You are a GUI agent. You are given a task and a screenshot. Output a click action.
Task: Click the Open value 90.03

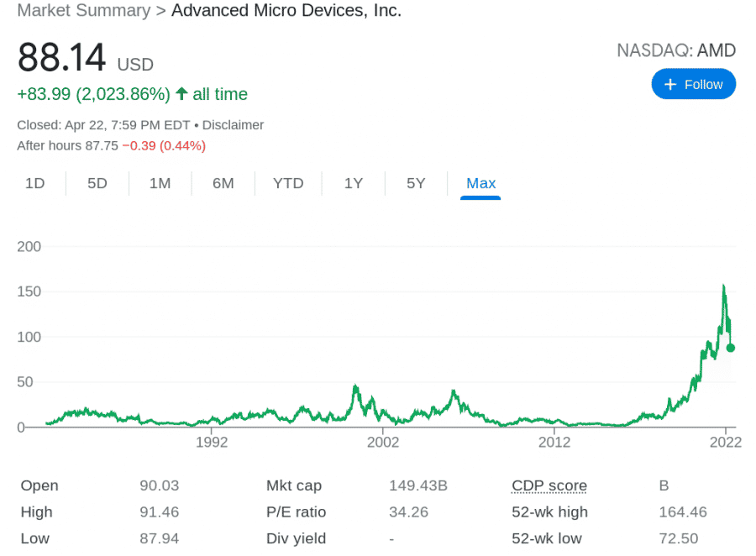pos(159,485)
